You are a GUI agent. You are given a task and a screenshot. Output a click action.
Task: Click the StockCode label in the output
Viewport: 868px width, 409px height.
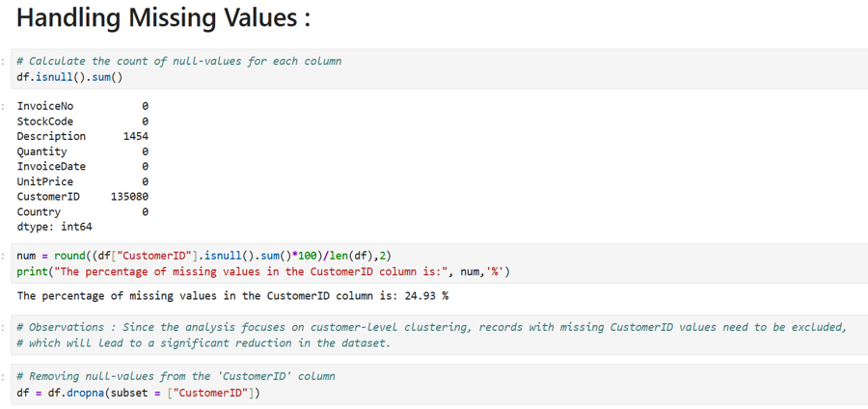click(x=45, y=122)
